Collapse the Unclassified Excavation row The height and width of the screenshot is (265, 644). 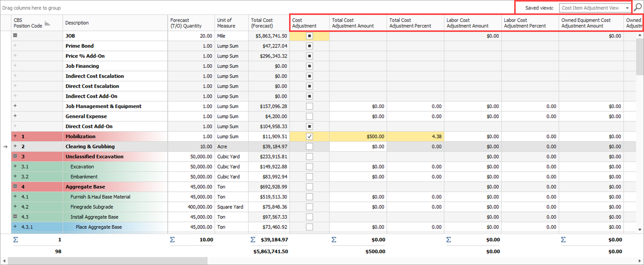(15, 156)
